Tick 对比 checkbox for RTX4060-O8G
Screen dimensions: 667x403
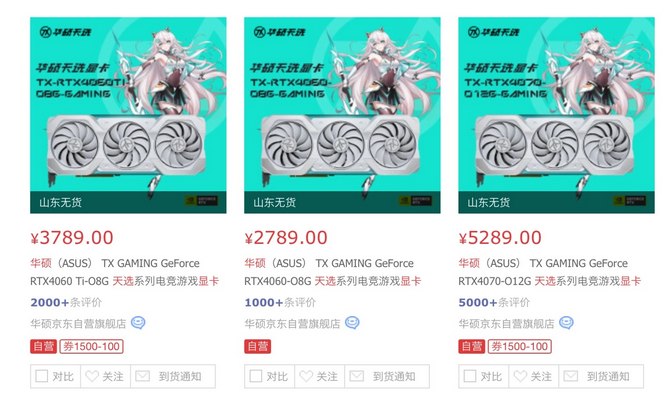tap(256, 376)
